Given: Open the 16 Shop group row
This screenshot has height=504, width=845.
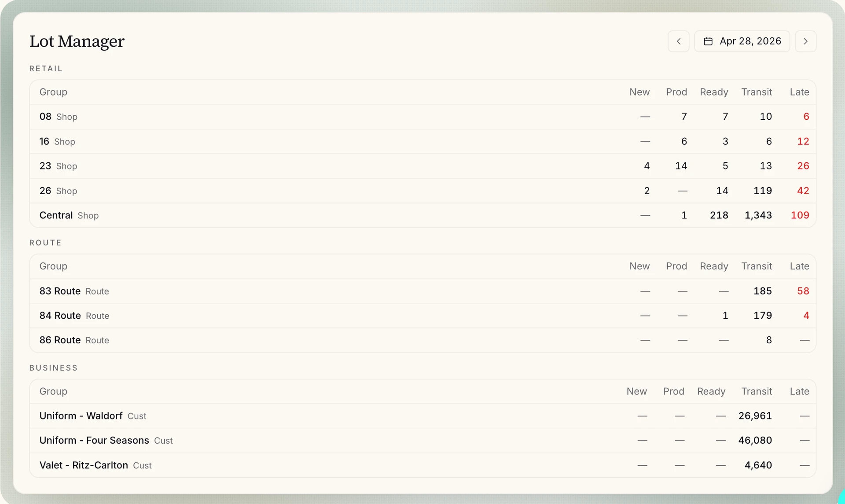Looking at the screenshot, I should [x=422, y=141].
